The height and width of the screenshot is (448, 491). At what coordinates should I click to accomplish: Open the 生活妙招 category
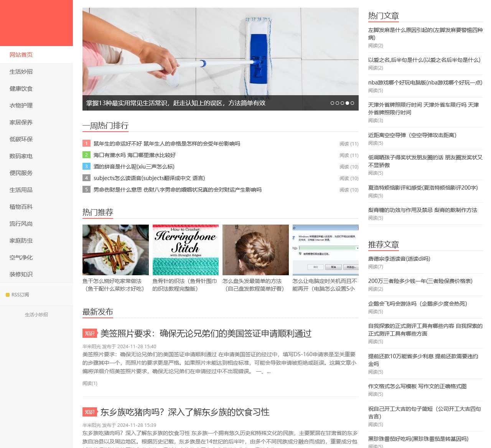coord(20,72)
